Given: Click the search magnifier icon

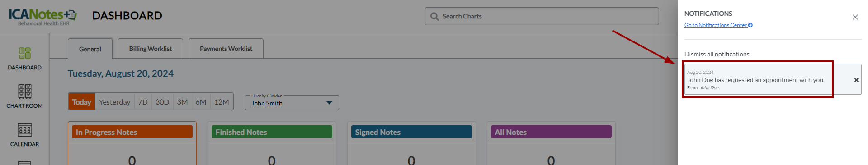Looking at the screenshot, I should click(434, 17).
